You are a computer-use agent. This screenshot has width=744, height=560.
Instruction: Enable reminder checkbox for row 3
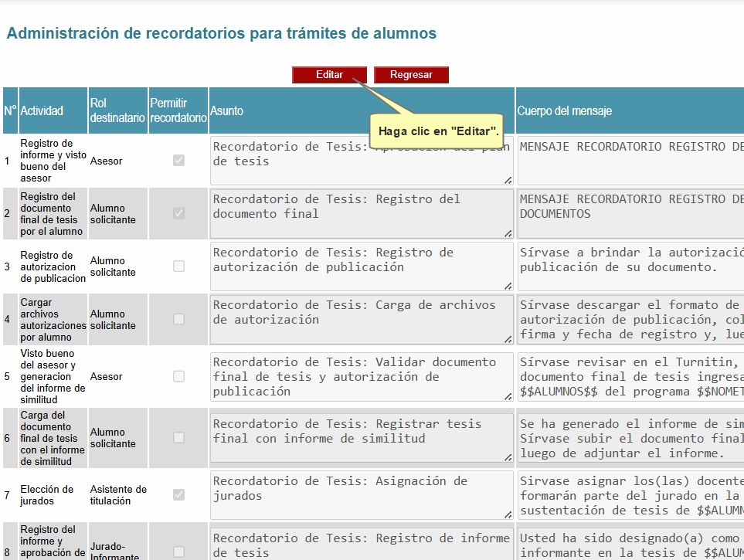178,266
